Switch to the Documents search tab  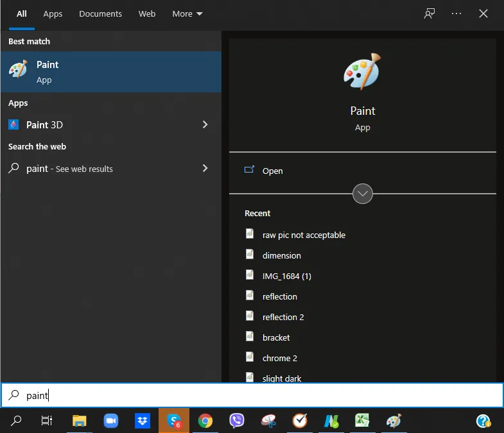point(100,14)
